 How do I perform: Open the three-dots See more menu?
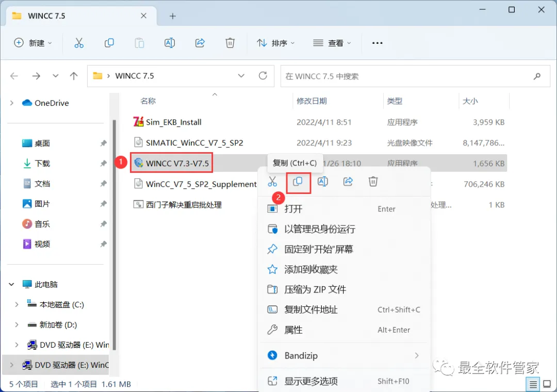point(377,43)
